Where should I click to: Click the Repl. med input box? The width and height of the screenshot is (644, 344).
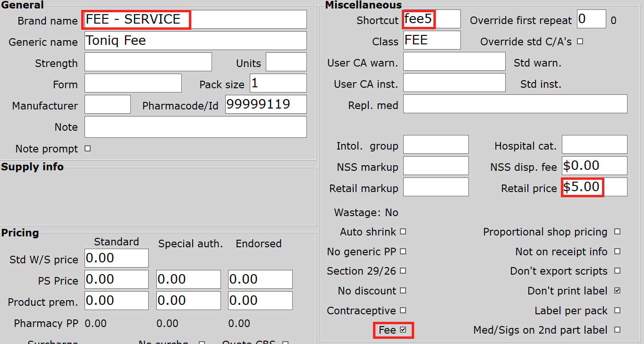[515, 104]
